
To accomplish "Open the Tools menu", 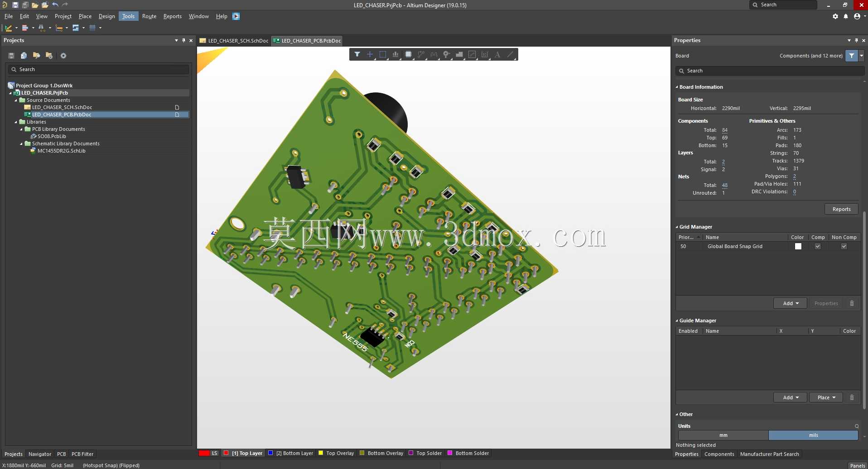I will [128, 16].
